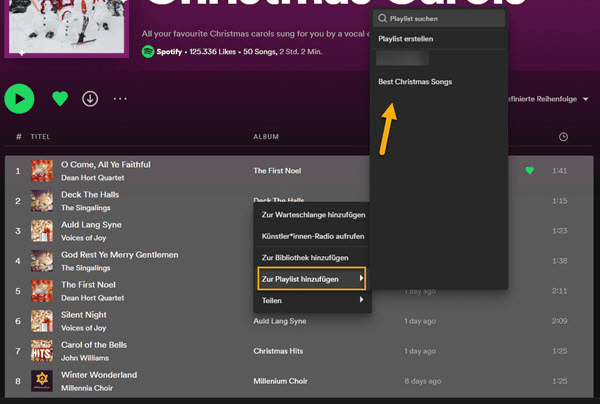Screen dimensions: 600x404
Task: Click the Christmas Hits cover art
Action: pyautogui.click(x=42, y=351)
